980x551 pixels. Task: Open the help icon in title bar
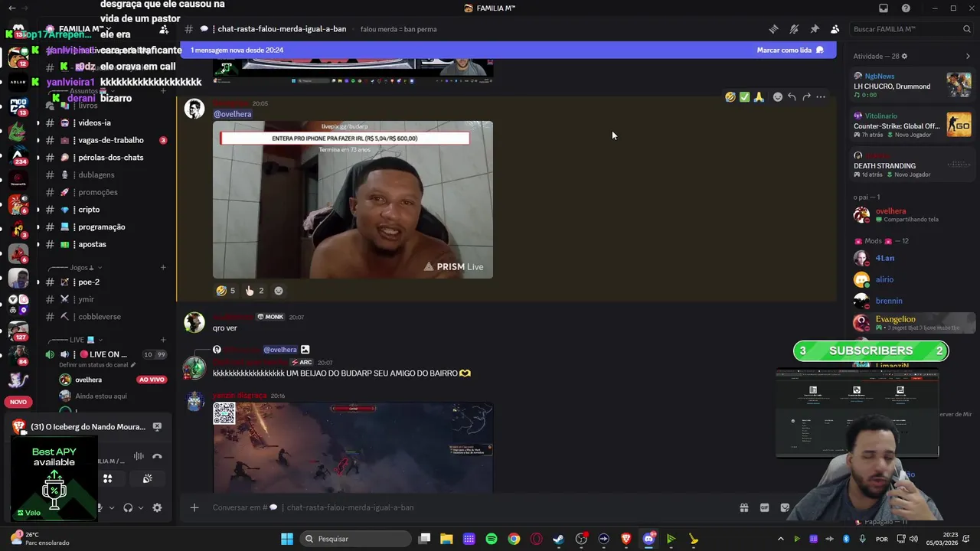pyautogui.click(x=906, y=8)
